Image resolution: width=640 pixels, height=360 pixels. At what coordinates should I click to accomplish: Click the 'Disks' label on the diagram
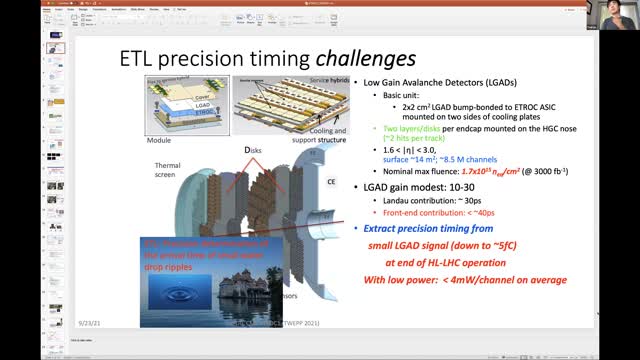(x=253, y=150)
